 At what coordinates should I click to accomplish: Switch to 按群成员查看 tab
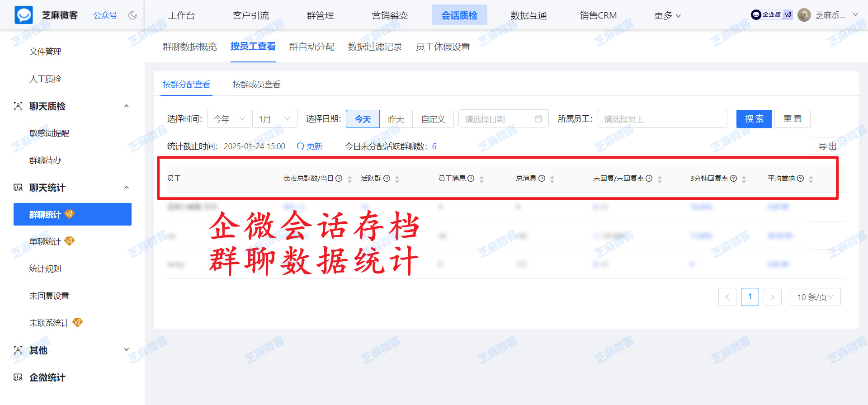coord(256,85)
